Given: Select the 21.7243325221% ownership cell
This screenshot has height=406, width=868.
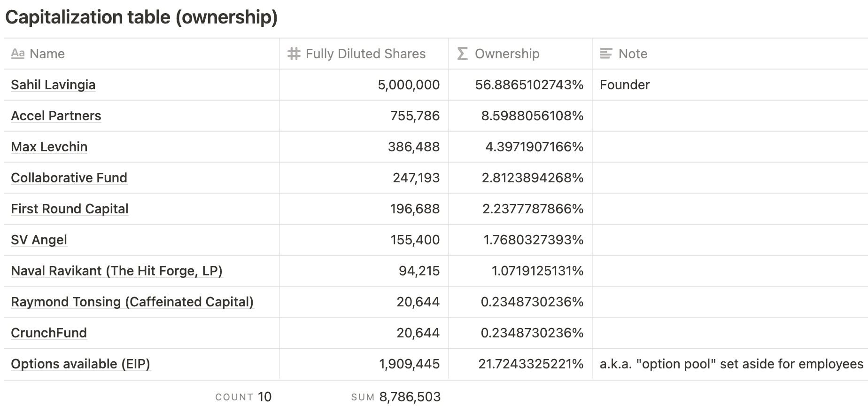Looking at the screenshot, I should pos(520,364).
